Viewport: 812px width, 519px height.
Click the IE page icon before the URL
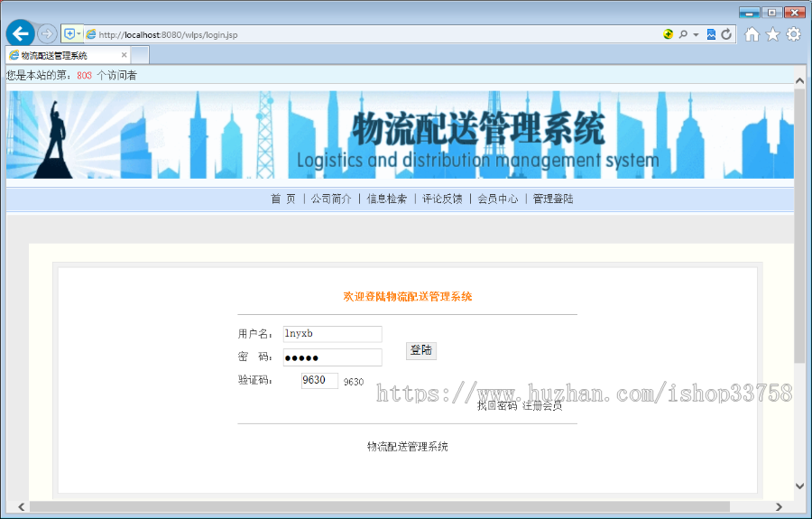90,34
